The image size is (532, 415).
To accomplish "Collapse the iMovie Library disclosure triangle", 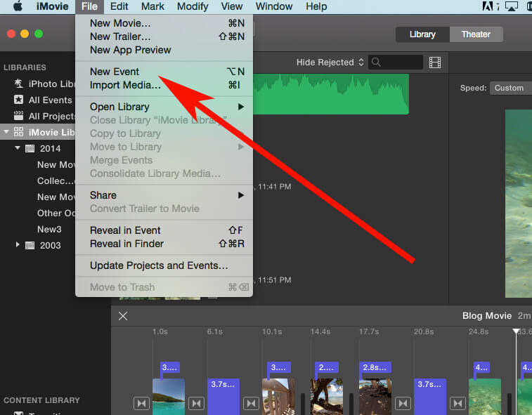I will point(6,132).
